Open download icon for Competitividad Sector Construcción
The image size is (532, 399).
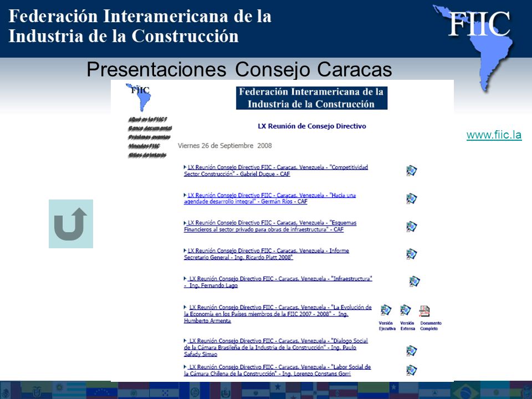pos(411,170)
